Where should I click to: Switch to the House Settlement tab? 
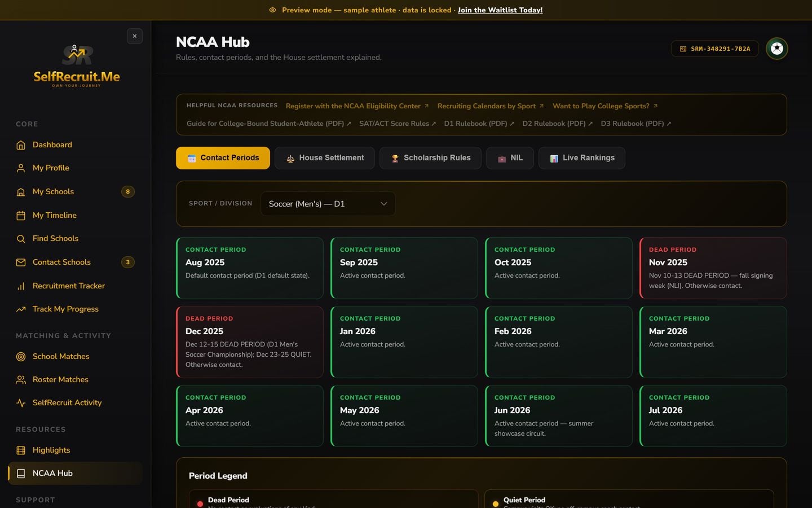coord(325,158)
